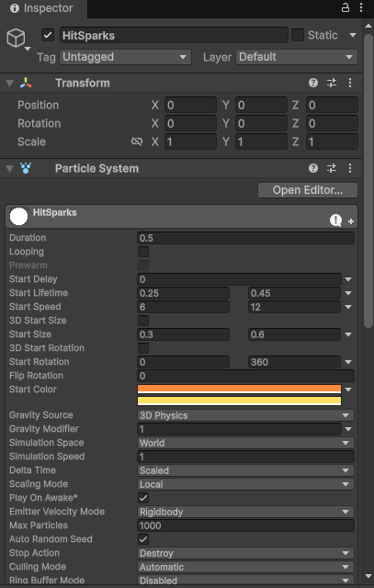The height and width of the screenshot is (588, 374).
Task: Enable 3D Start Size checkbox
Action: [x=143, y=321]
